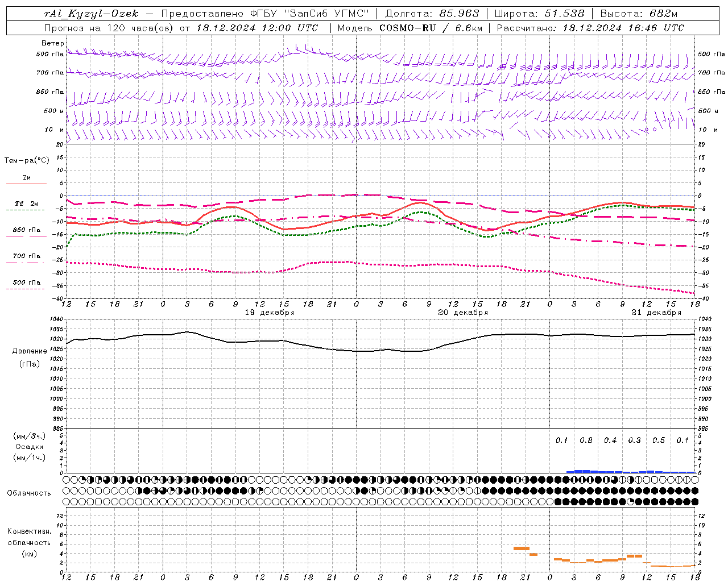728x582 pixels.
Task: Select the latitude value Широта: 51.538
Action: click(539, 14)
